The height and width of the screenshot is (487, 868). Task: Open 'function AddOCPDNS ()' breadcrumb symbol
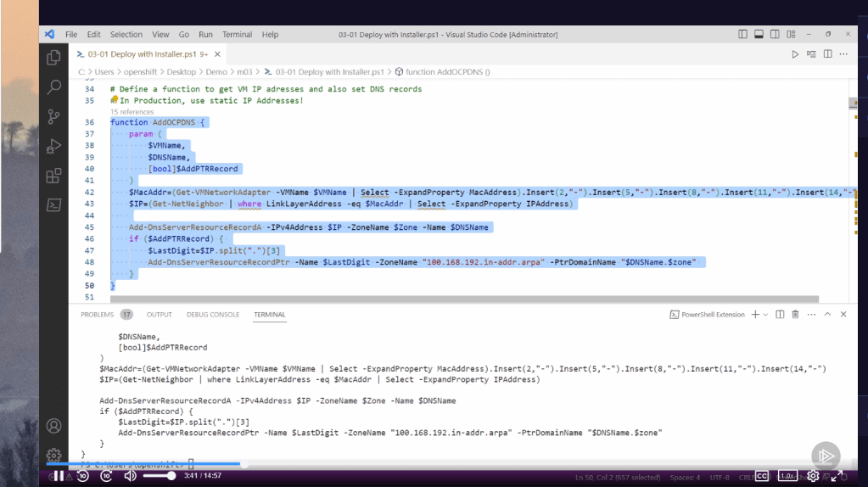point(442,72)
